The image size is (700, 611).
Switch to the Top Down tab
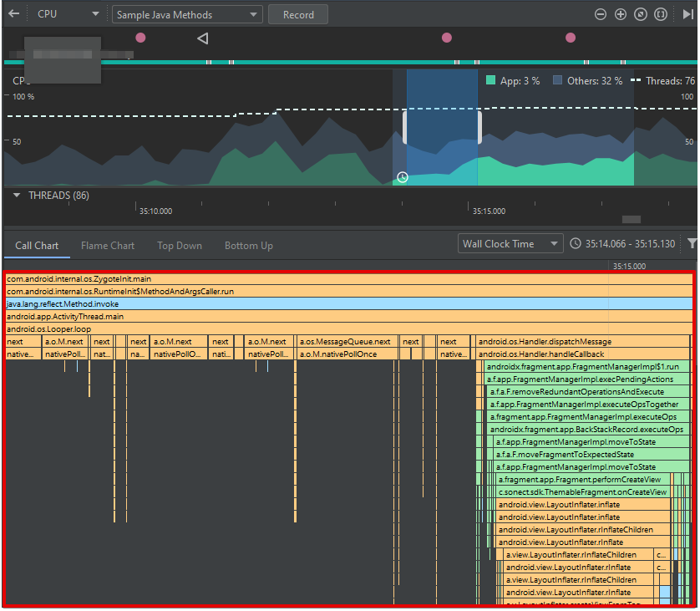[x=180, y=246]
